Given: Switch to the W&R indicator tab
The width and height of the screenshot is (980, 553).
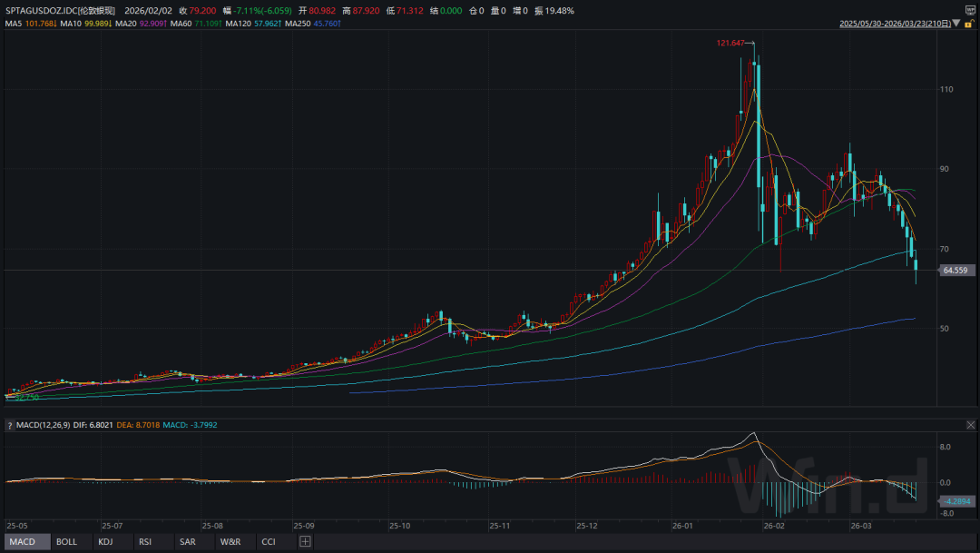Looking at the screenshot, I should click(230, 542).
